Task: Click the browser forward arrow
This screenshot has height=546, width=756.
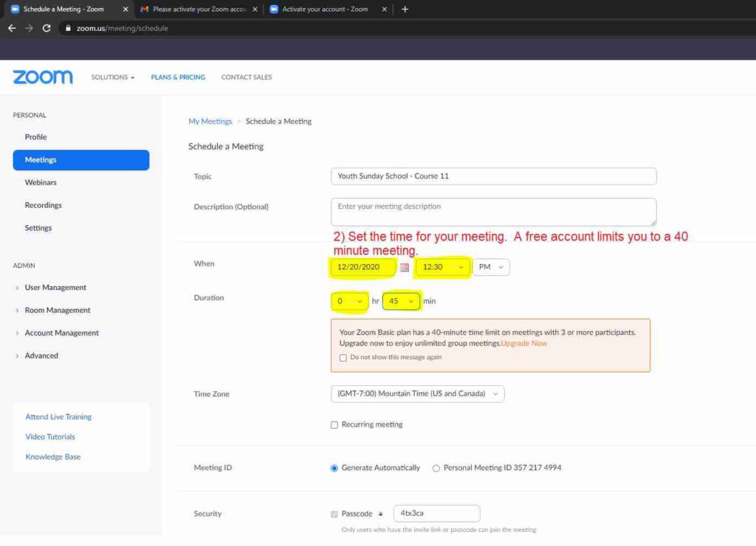Action: click(x=29, y=29)
